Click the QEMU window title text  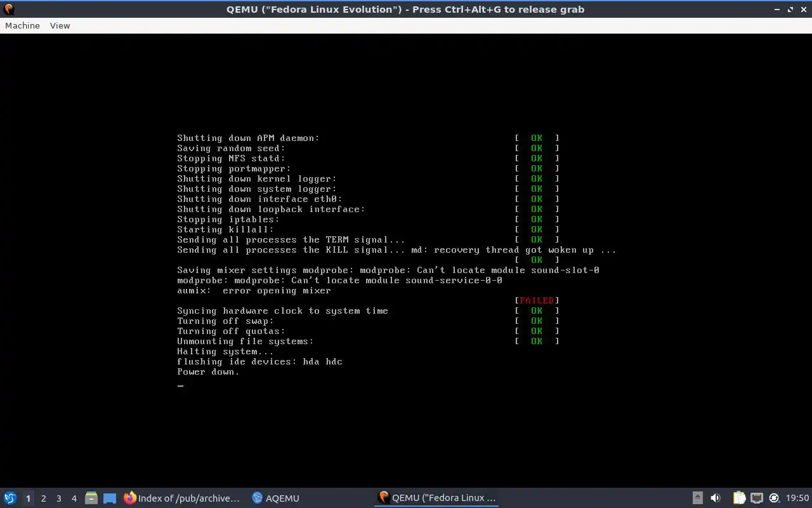click(405, 10)
